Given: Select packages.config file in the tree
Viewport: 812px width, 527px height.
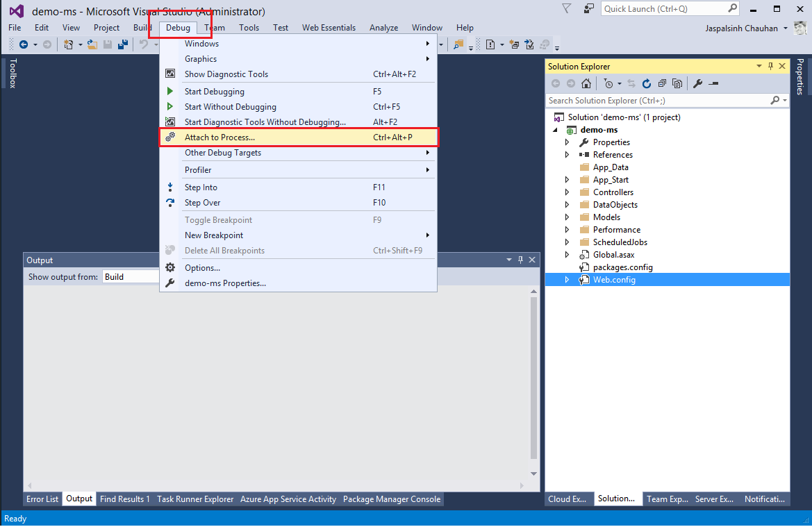Looking at the screenshot, I should pyautogui.click(x=622, y=267).
